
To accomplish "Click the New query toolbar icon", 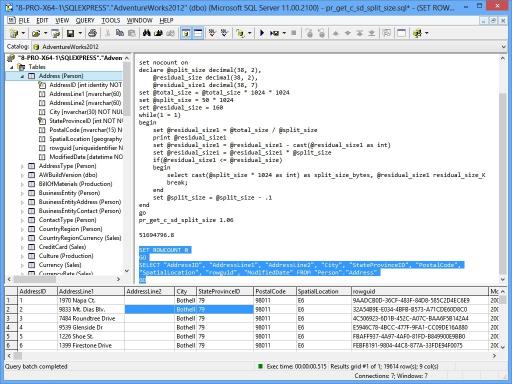I will [x=14, y=33].
